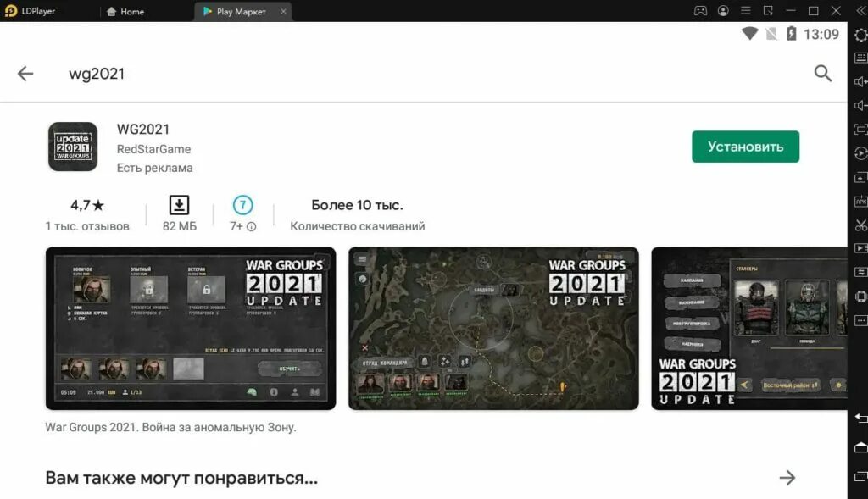Open second War Groups map screenshot
Image resolution: width=868 pixels, height=499 pixels.
point(493,329)
